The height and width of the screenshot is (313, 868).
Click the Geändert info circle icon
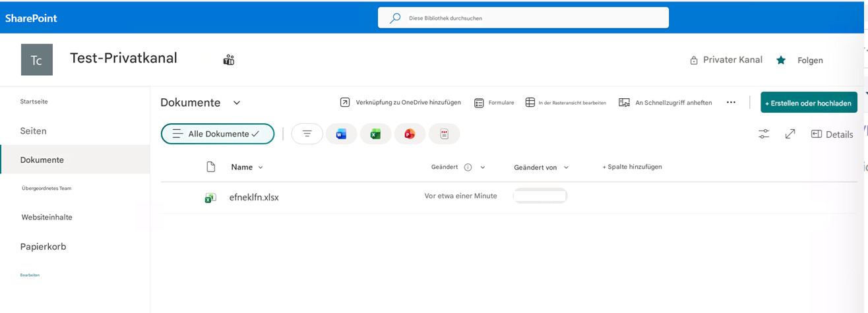[x=468, y=167]
